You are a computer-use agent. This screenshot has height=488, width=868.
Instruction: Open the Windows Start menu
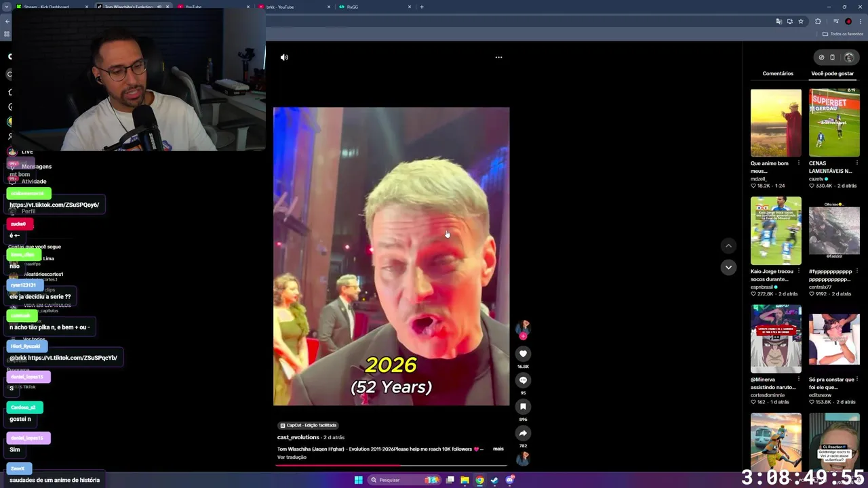click(358, 480)
